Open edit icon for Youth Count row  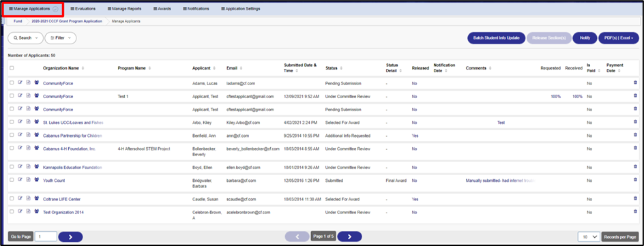pos(20,180)
